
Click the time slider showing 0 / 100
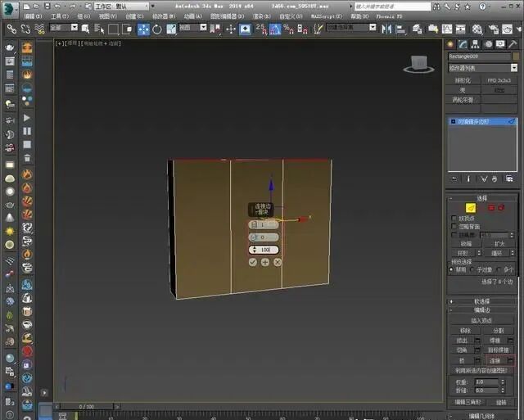point(87,407)
